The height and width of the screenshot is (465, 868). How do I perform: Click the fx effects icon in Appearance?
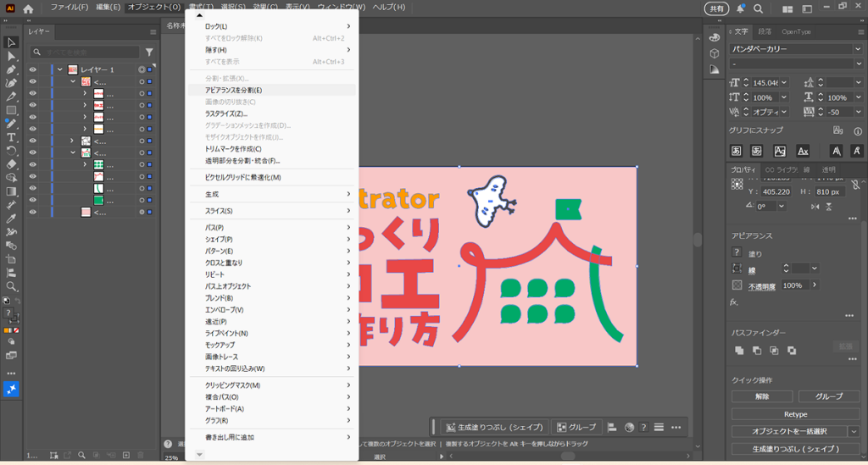click(x=734, y=302)
